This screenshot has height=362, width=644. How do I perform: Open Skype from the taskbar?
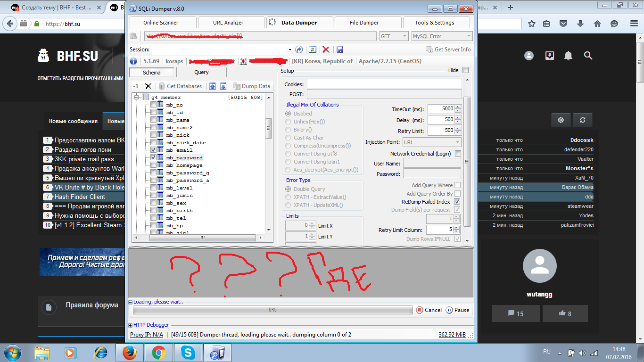point(188,353)
